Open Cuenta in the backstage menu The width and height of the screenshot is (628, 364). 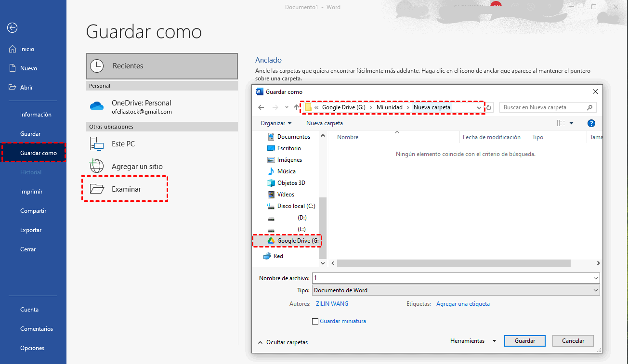(29, 310)
